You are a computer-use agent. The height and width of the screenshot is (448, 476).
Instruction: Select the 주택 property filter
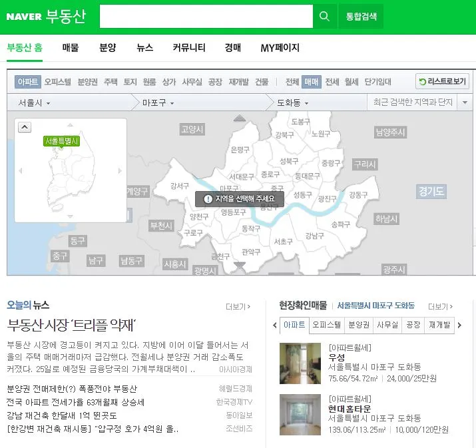click(111, 82)
